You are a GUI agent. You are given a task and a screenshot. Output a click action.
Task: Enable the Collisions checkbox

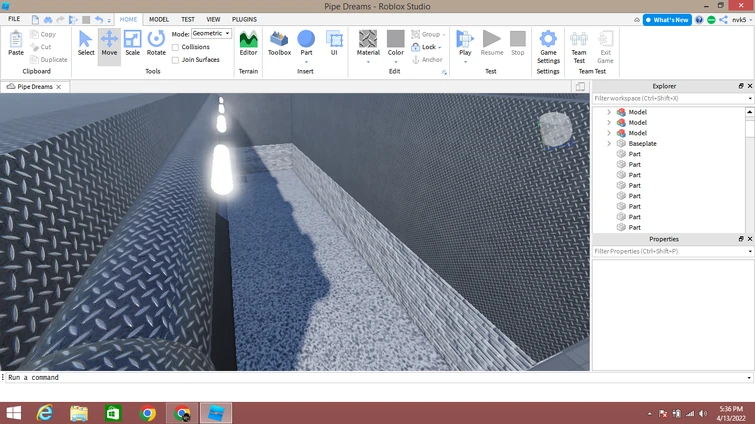click(176, 47)
